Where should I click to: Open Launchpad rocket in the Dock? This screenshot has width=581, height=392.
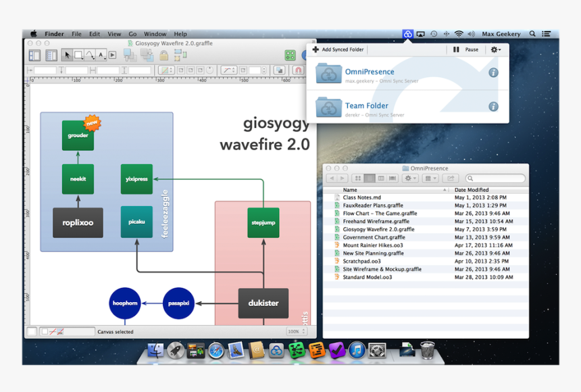[176, 351]
